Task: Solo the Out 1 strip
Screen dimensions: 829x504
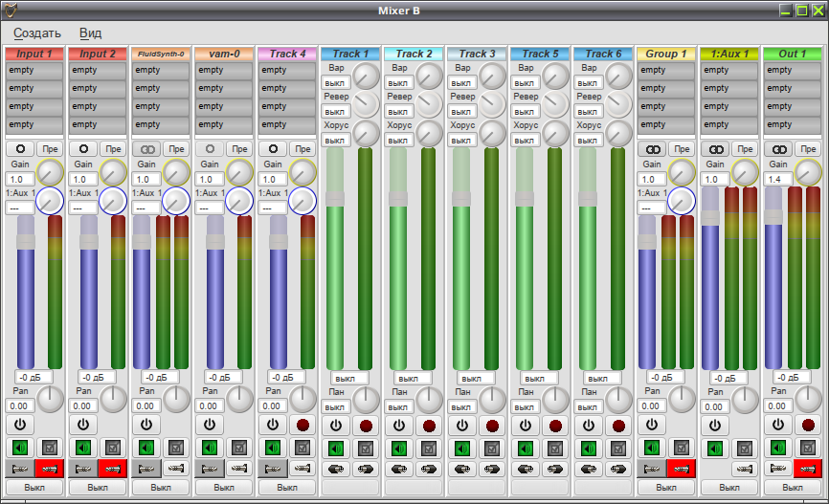Action: click(808, 448)
